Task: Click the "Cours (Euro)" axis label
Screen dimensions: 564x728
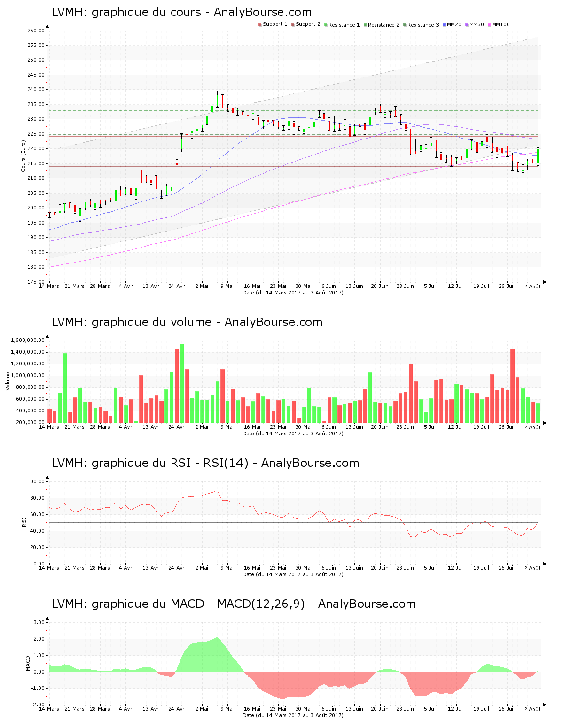Action: click(23, 156)
